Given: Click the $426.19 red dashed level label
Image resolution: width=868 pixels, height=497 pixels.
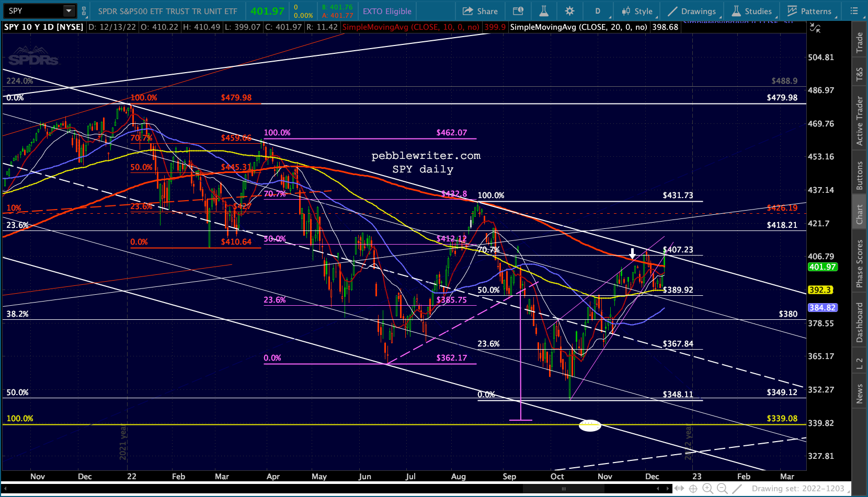Looking at the screenshot, I should 782,208.
